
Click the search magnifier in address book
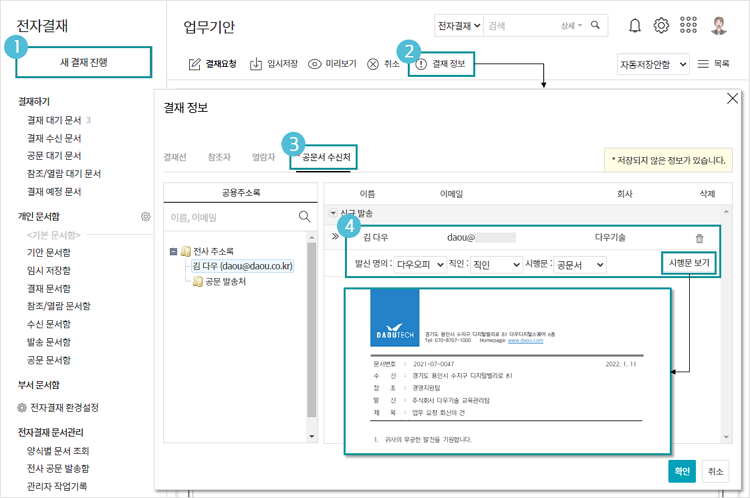tap(304, 216)
